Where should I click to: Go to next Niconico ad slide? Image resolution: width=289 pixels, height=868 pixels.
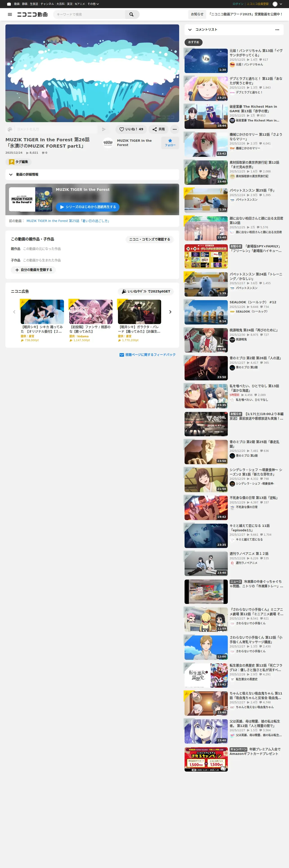click(x=170, y=312)
